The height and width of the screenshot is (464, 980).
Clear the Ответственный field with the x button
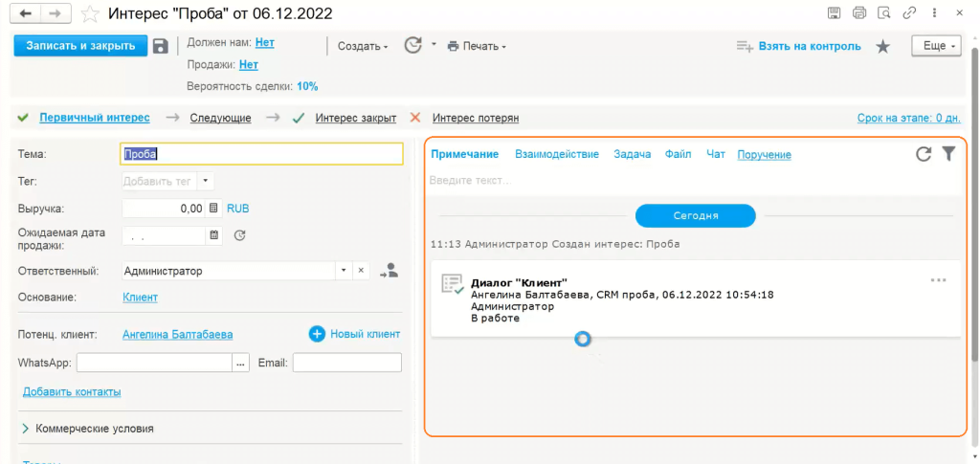[x=361, y=271]
